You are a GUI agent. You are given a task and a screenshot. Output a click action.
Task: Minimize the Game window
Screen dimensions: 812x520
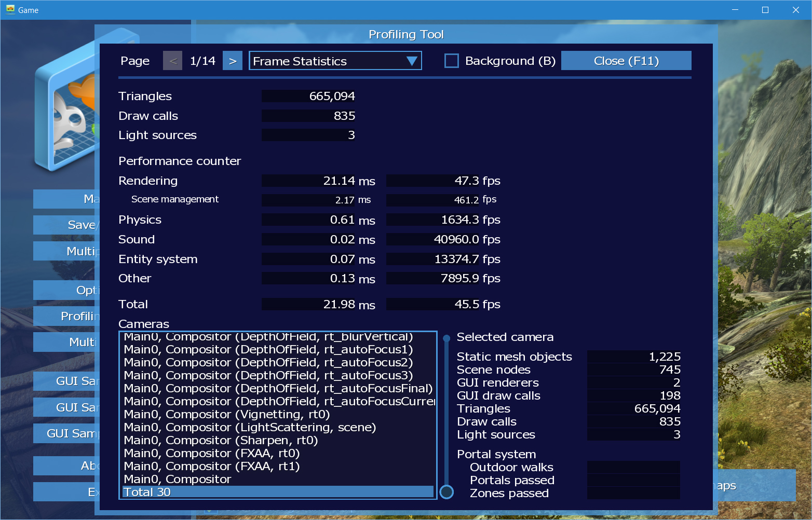pyautogui.click(x=735, y=10)
